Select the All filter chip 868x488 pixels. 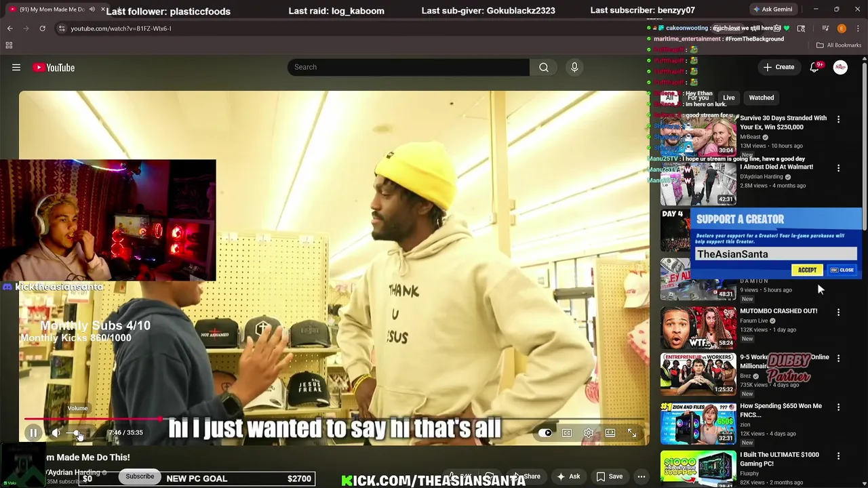pyautogui.click(x=669, y=98)
